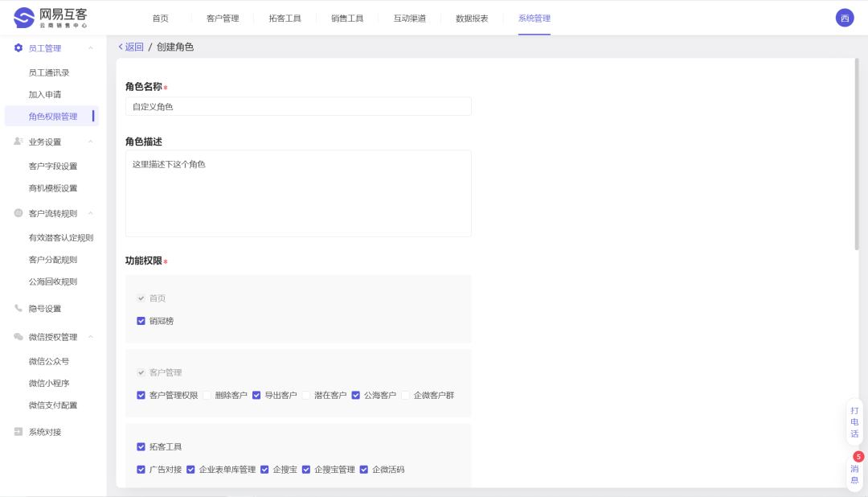Click the 业务设置 icon in sidebar
This screenshot has width=868, height=497.
(x=18, y=141)
